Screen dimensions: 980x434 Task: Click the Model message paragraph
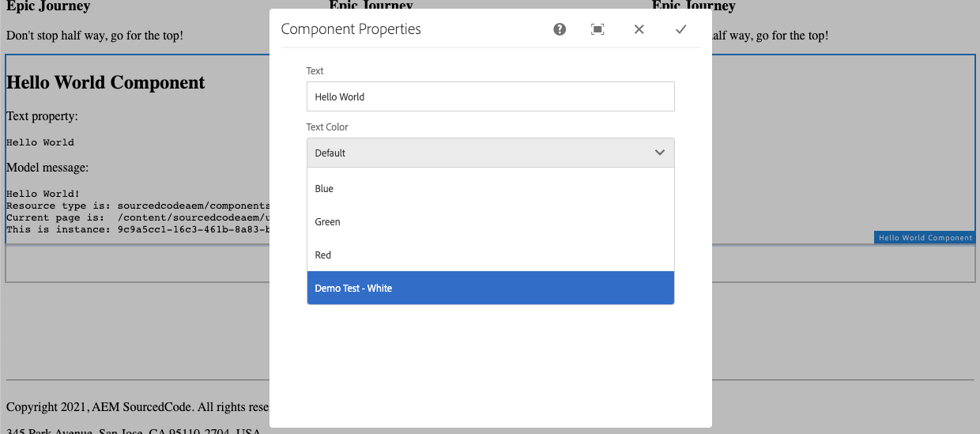coord(47,168)
